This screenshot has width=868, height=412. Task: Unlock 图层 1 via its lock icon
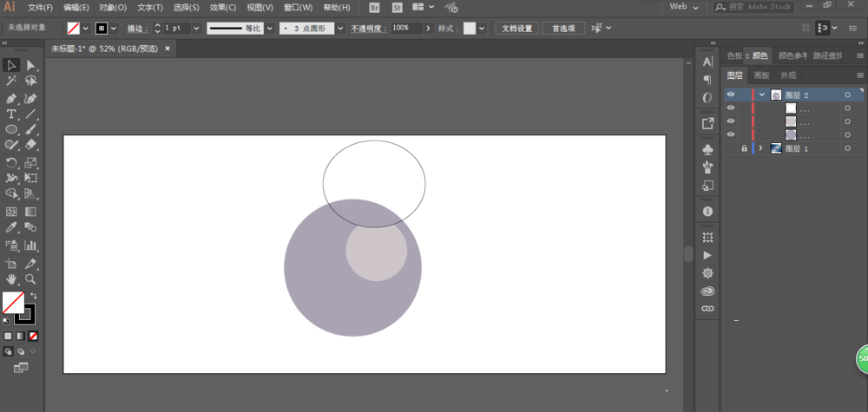tap(744, 148)
